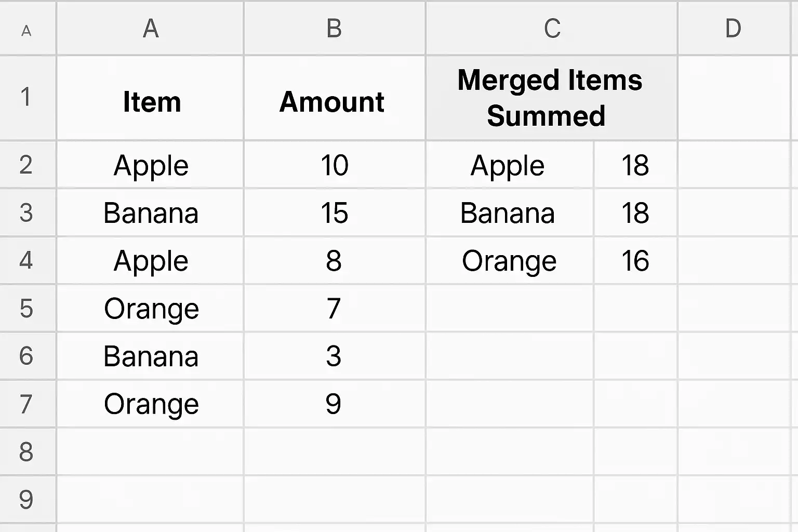798x532 pixels.
Task: Select the cell with amount 10
Action: coord(334,165)
